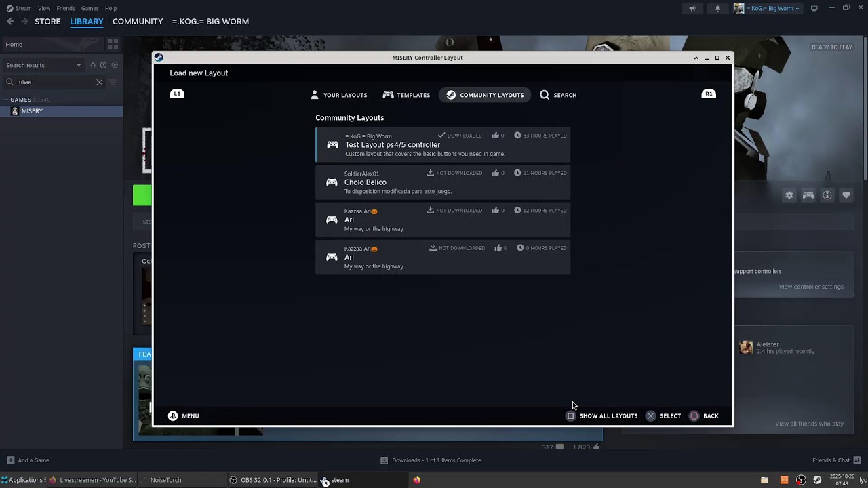Screen dimensions: 868x488
Task: Click the display mode monitor icon
Action: pyautogui.click(x=814, y=8)
